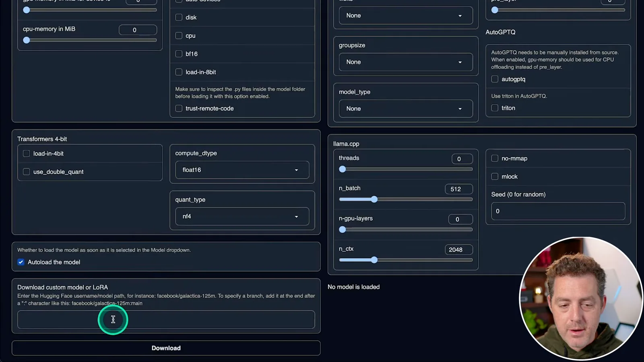Viewport: 644px width, 362px height.
Task: Click the 'Seed (0 for random)' label
Action: pyautogui.click(x=518, y=194)
